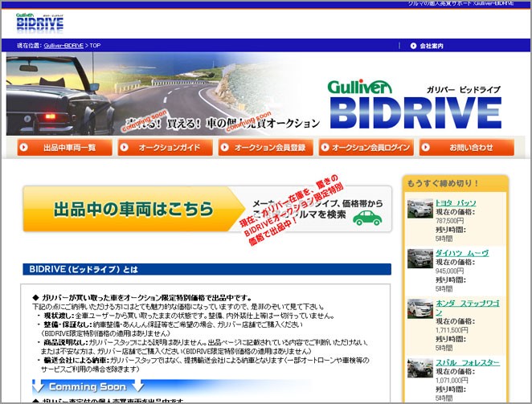Click the arrow icon on 出品中車両一覧 button

(24, 147)
